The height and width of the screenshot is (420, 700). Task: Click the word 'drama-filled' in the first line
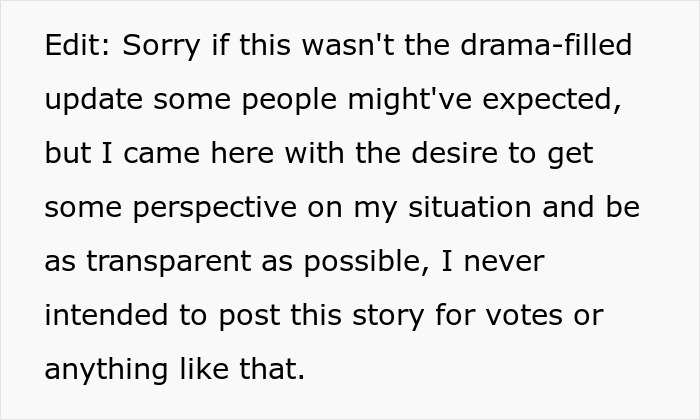pos(546,45)
